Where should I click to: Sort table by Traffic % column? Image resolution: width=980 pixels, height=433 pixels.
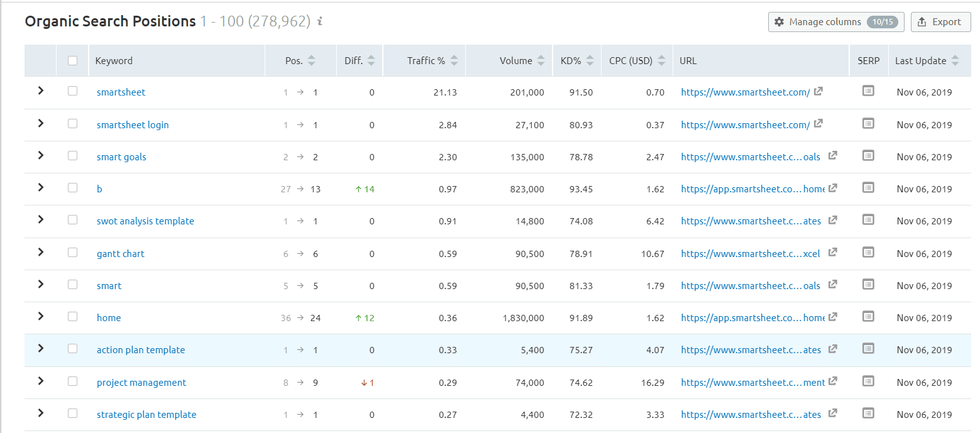coord(454,61)
